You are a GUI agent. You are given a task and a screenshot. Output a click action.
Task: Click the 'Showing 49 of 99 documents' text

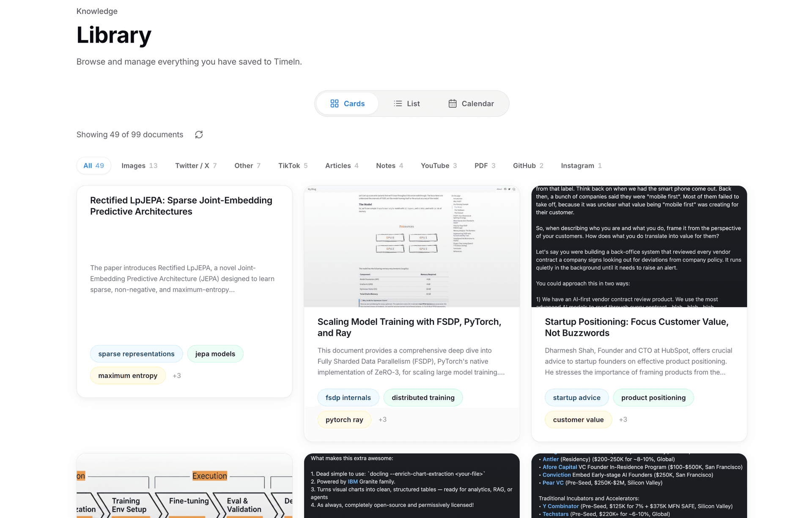(x=130, y=134)
